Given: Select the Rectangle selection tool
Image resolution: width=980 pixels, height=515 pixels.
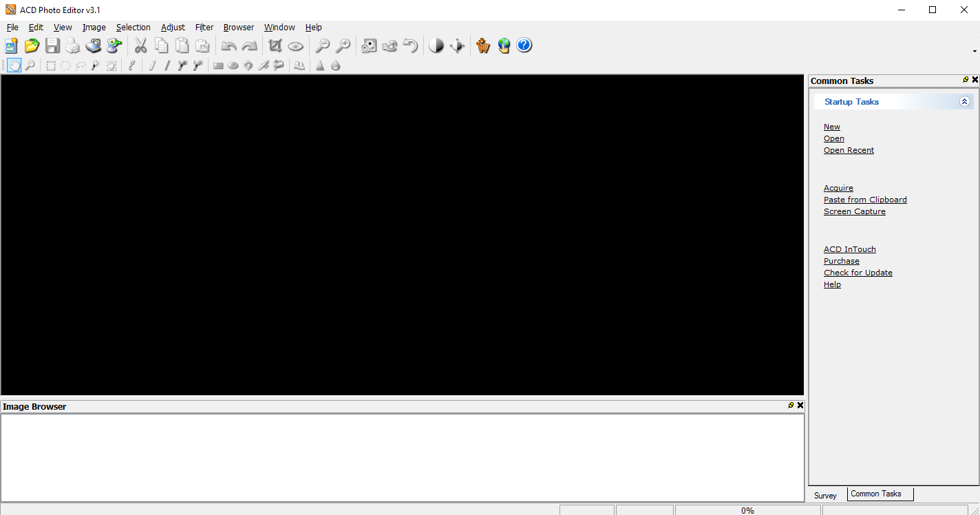Looking at the screenshot, I should [50, 65].
